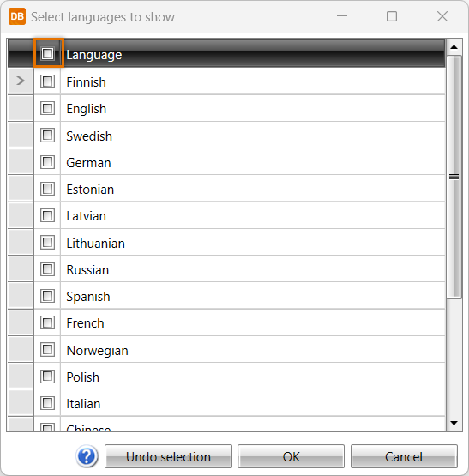Click the row indicator arrow beside Finnish
This screenshot has width=469, height=476.
21,81
